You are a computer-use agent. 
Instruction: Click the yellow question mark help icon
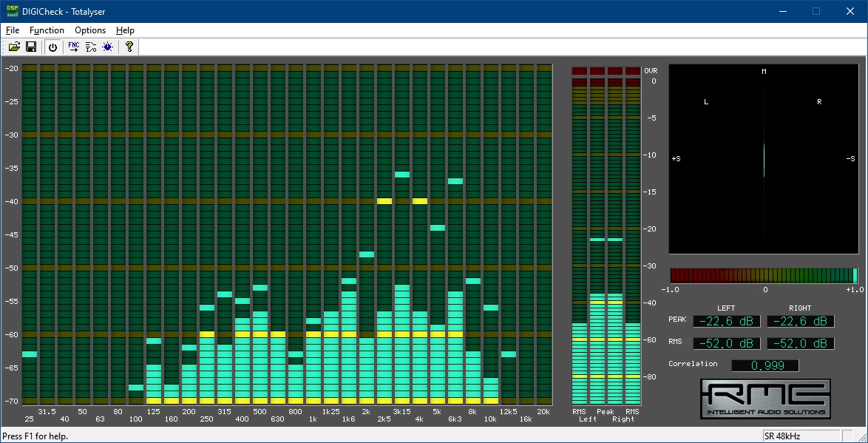point(129,47)
